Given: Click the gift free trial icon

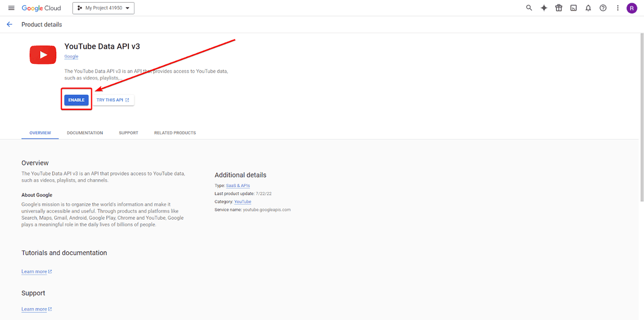Looking at the screenshot, I should coord(559,8).
